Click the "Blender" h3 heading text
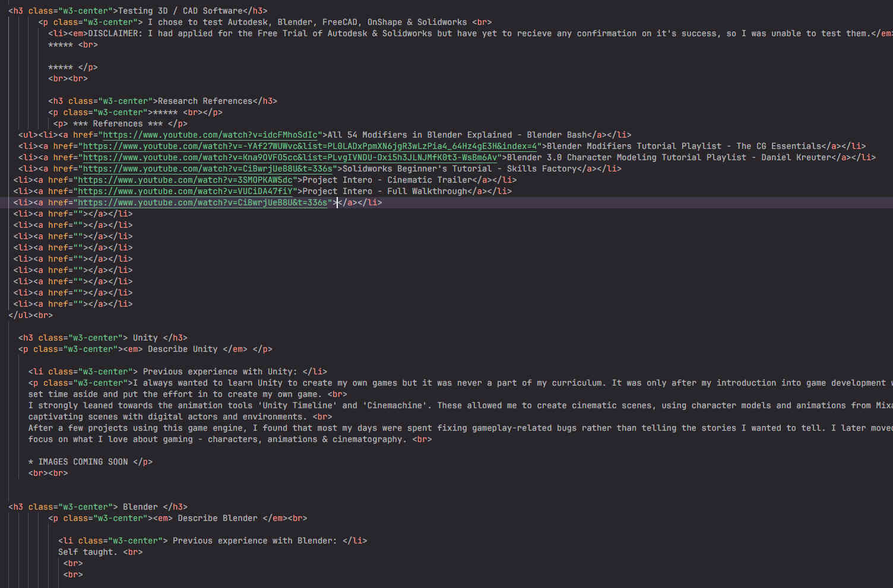 point(140,507)
